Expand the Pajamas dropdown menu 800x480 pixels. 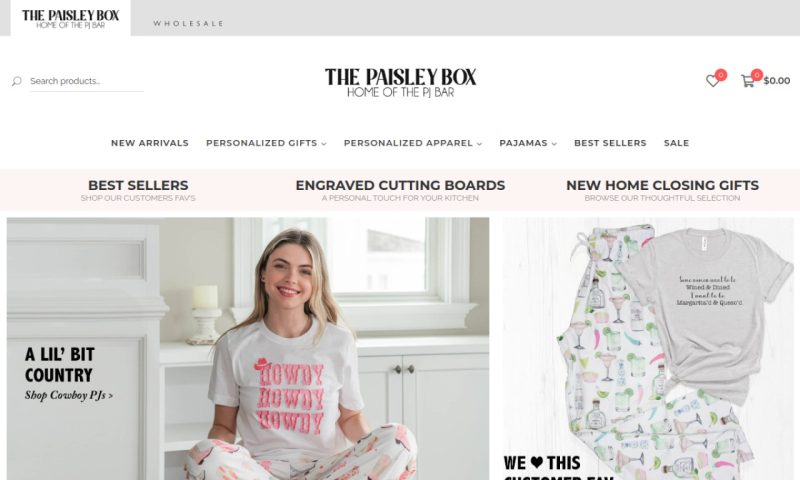point(528,143)
